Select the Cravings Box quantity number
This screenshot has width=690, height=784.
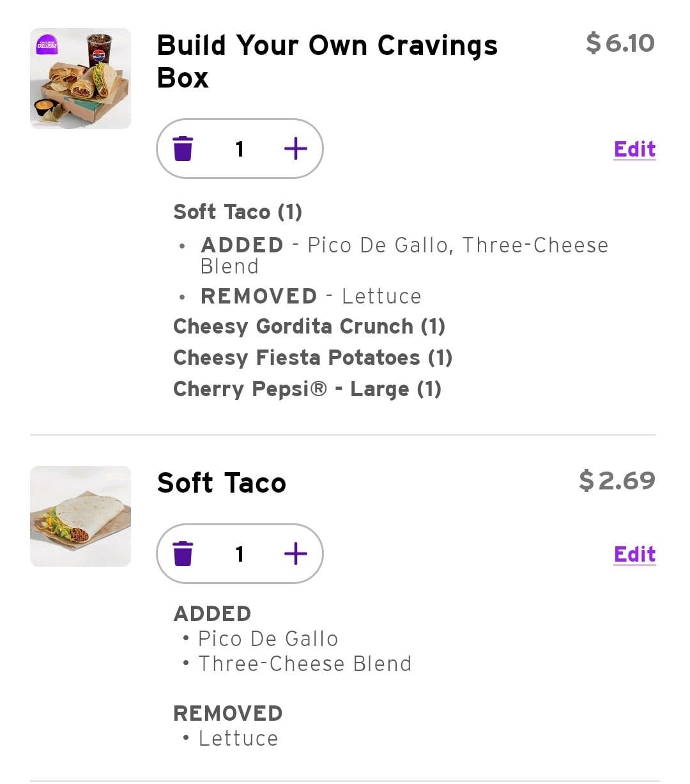click(x=240, y=149)
